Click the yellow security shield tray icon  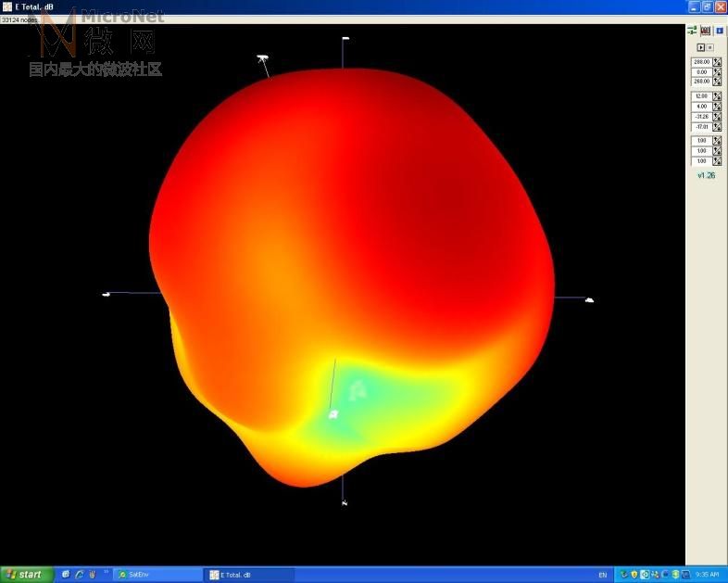pos(634,575)
